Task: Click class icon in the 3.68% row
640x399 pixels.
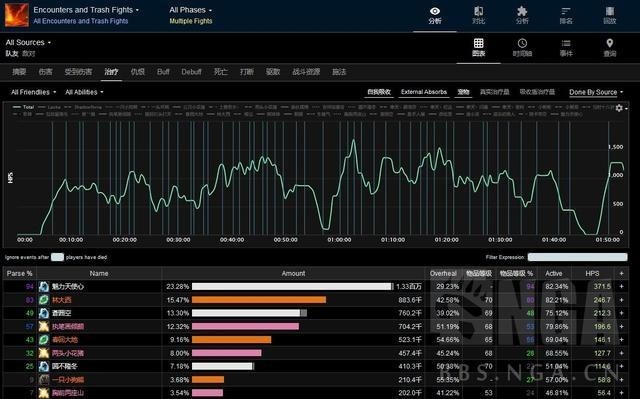Action: 44,379
